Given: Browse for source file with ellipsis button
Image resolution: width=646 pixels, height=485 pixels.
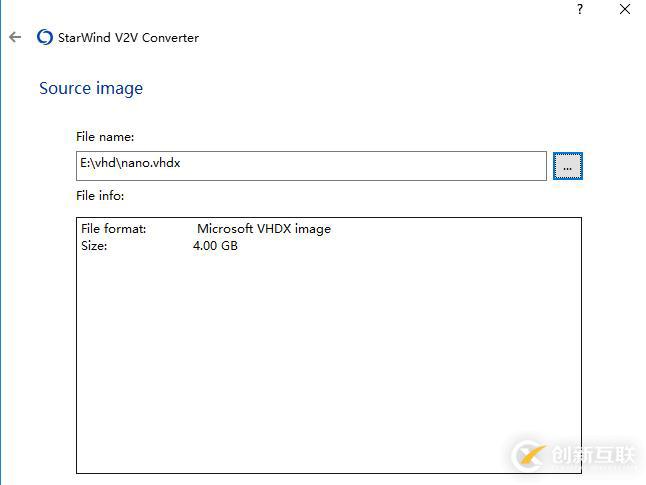Looking at the screenshot, I should click(x=568, y=166).
